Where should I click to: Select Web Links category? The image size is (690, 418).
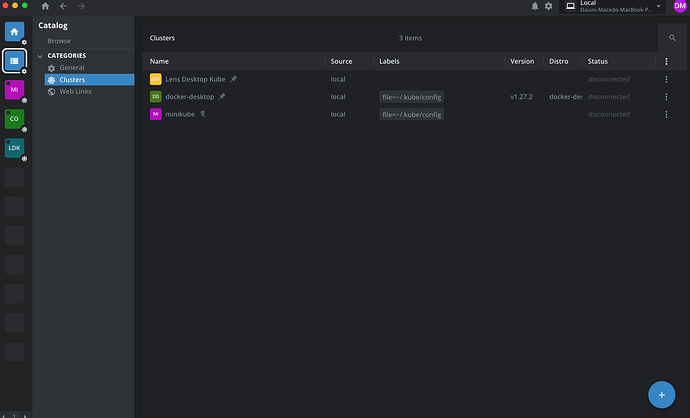tap(76, 91)
